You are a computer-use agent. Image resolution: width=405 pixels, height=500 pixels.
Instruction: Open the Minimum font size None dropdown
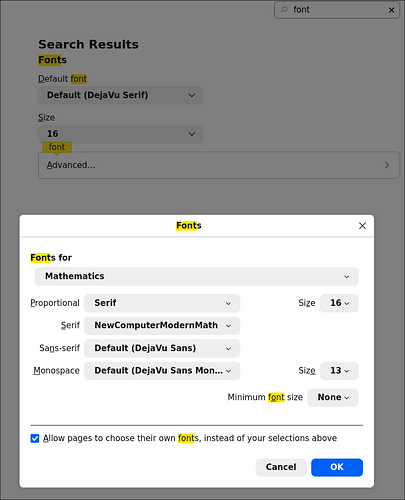[333, 397]
